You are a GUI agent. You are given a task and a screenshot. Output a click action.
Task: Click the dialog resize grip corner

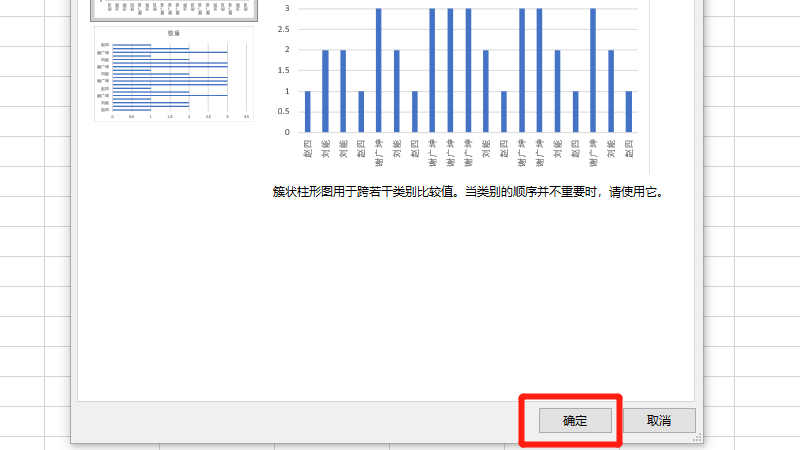[x=697, y=438]
